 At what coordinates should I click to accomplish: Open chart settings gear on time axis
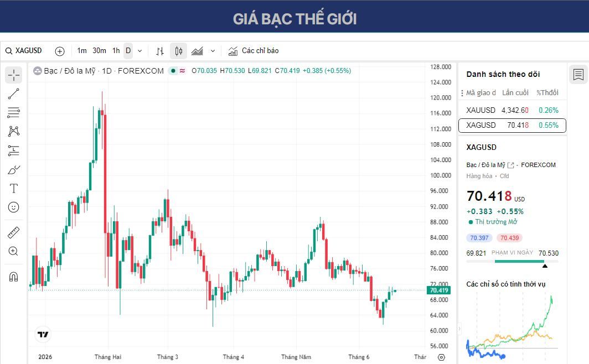pyautogui.click(x=442, y=357)
